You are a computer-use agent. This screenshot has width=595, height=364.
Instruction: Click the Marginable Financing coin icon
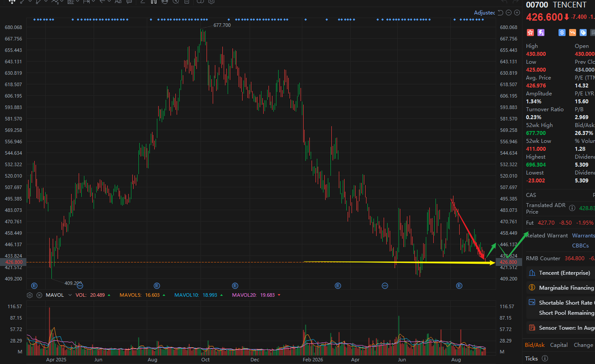click(x=532, y=288)
